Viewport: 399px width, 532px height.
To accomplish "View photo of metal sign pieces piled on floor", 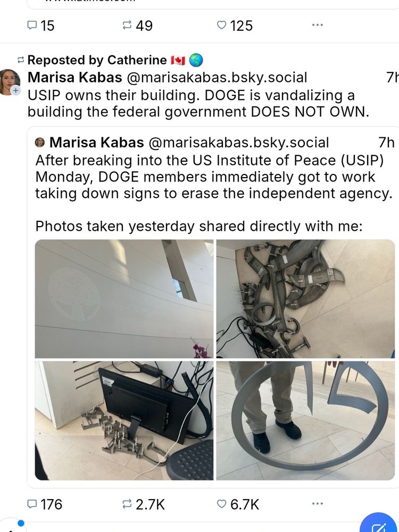I will point(305,299).
